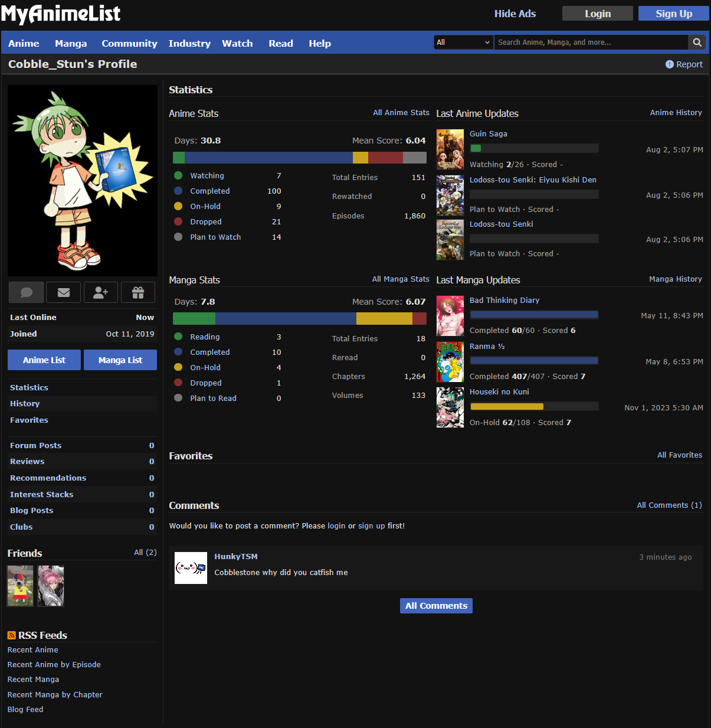The image size is (711, 728).
Task: Open Lodoss-tou Senki: Eiyuu Kishi Den cover
Action: pos(450,195)
